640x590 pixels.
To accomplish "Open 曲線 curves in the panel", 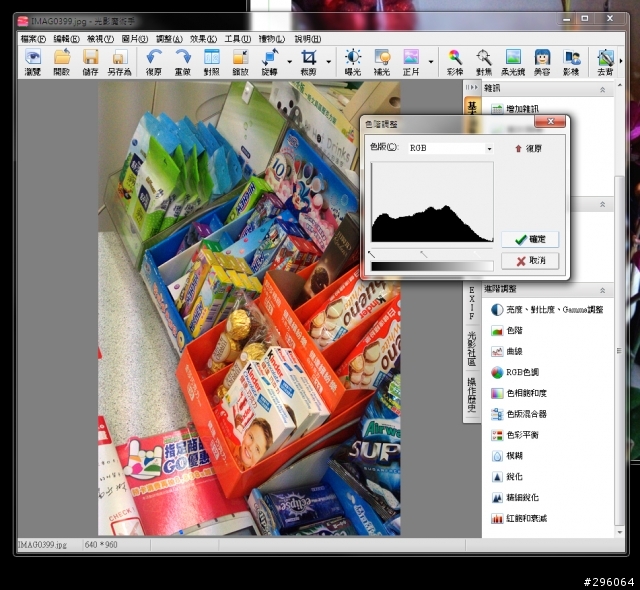I will point(507,351).
